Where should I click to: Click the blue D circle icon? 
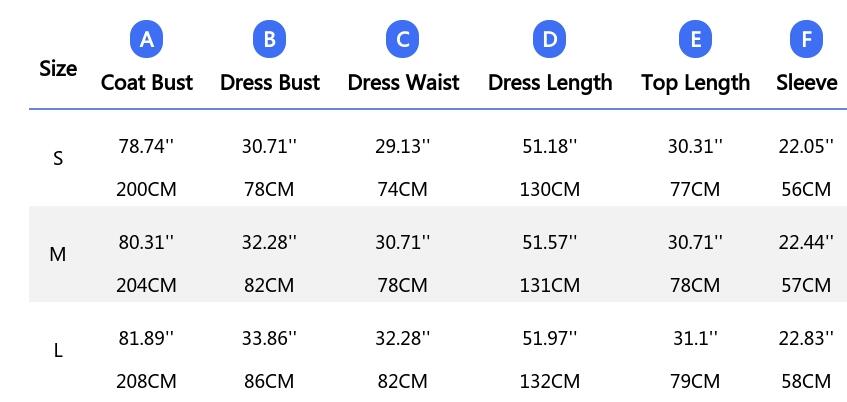549,39
